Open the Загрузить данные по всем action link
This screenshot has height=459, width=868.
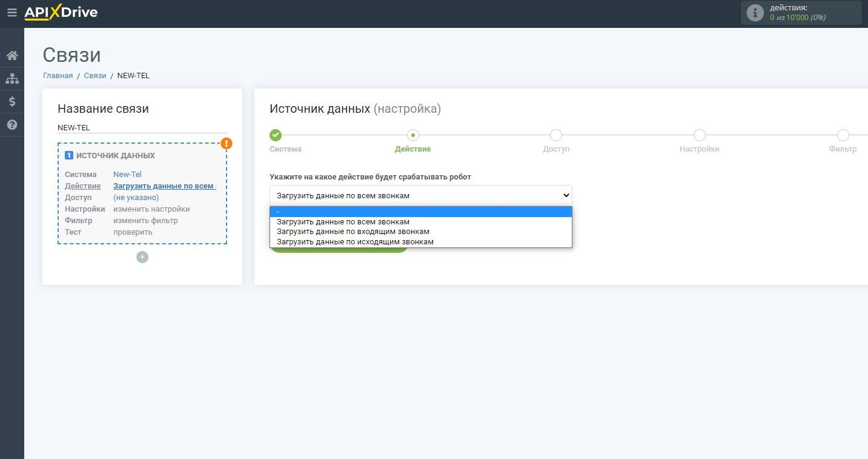(165, 186)
